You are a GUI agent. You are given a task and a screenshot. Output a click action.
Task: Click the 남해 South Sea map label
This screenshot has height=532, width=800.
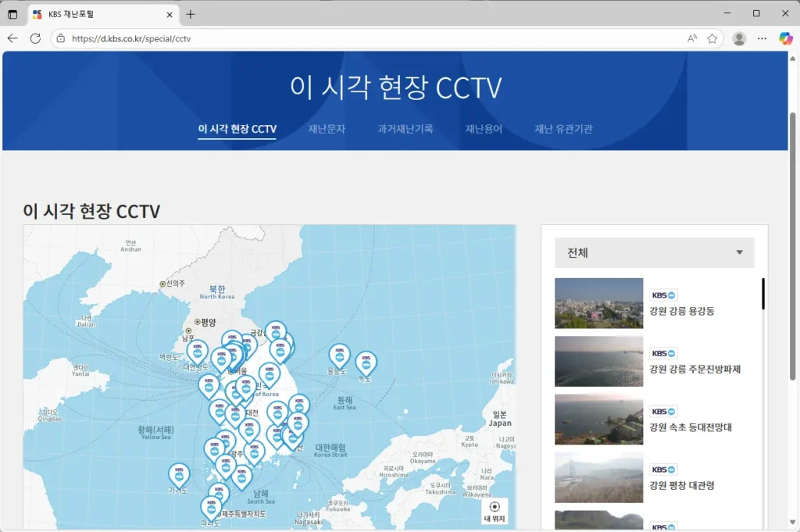pos(261,497)
